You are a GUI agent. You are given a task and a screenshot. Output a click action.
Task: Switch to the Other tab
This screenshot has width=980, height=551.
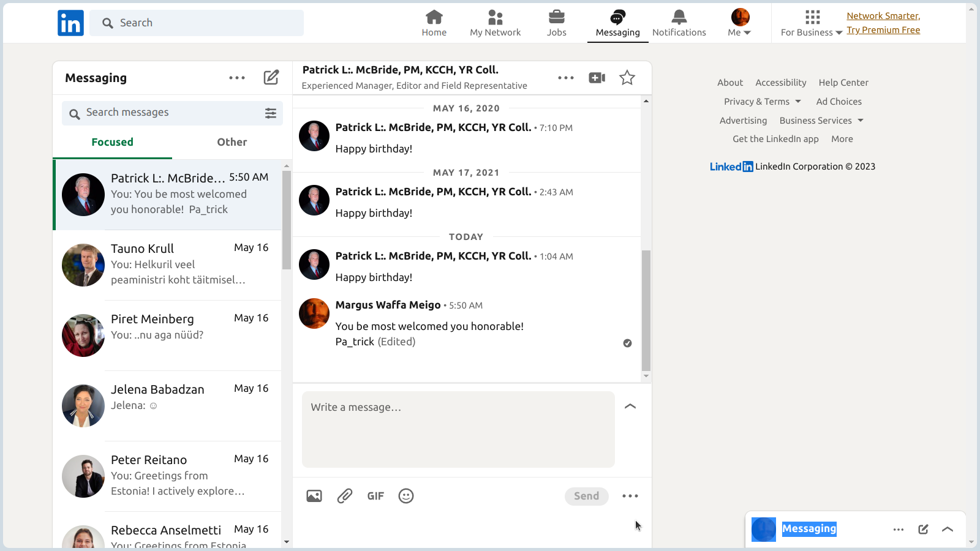click(x=232, y=142)
